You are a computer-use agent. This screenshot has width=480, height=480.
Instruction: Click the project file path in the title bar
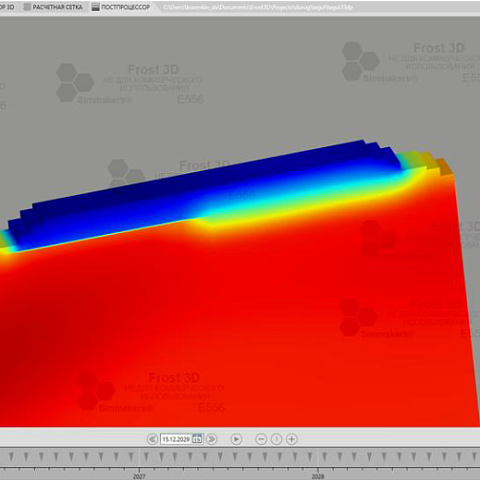[x=258, y=7]
